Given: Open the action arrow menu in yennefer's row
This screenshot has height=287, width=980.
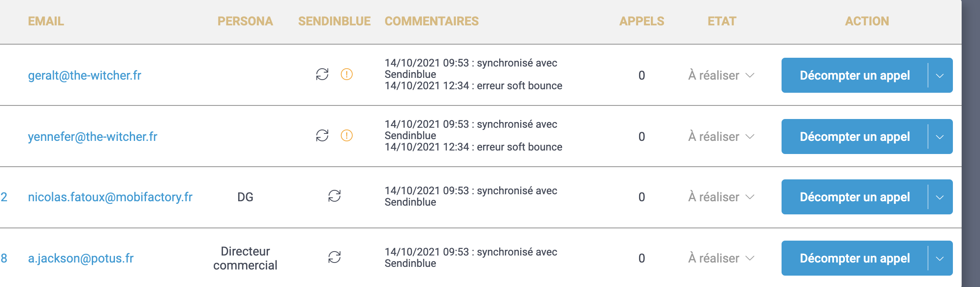Looking at the screenshot, I should click(940, 136).
